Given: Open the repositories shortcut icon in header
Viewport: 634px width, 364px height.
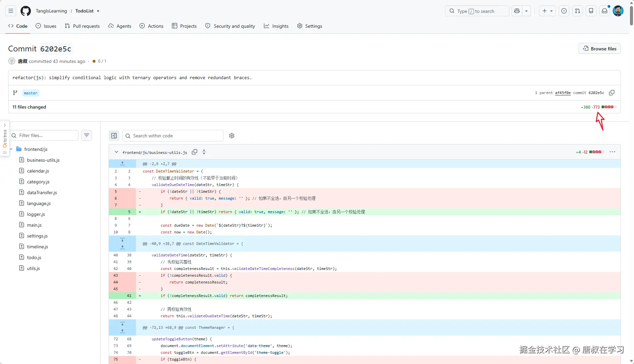Looking at the screenshot, I should 591,11.
